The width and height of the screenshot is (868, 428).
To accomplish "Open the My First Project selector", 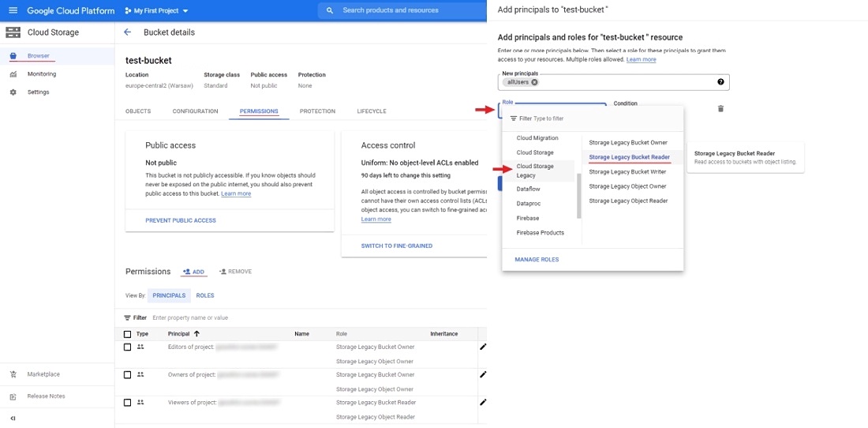I will point(157,11).
